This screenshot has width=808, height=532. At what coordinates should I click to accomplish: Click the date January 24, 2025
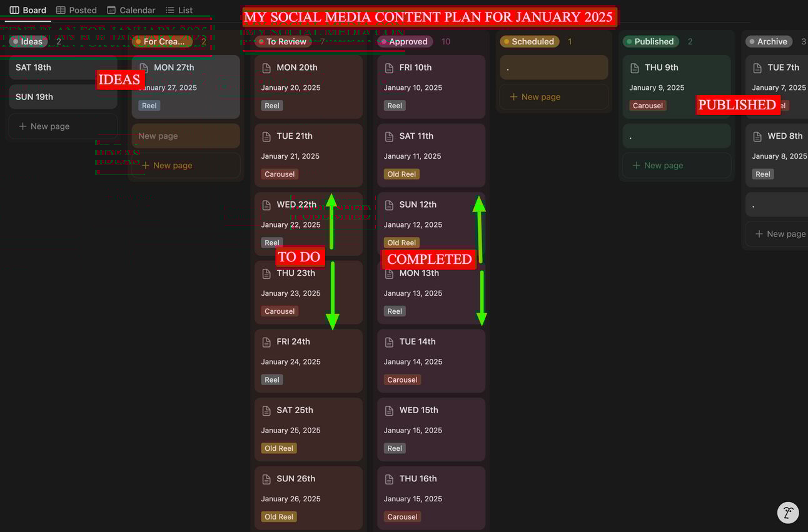[291, 362]
